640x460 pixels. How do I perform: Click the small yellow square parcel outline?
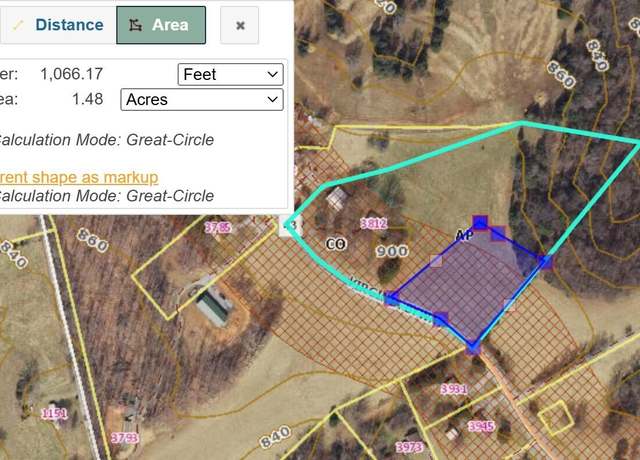pos(556,418)
